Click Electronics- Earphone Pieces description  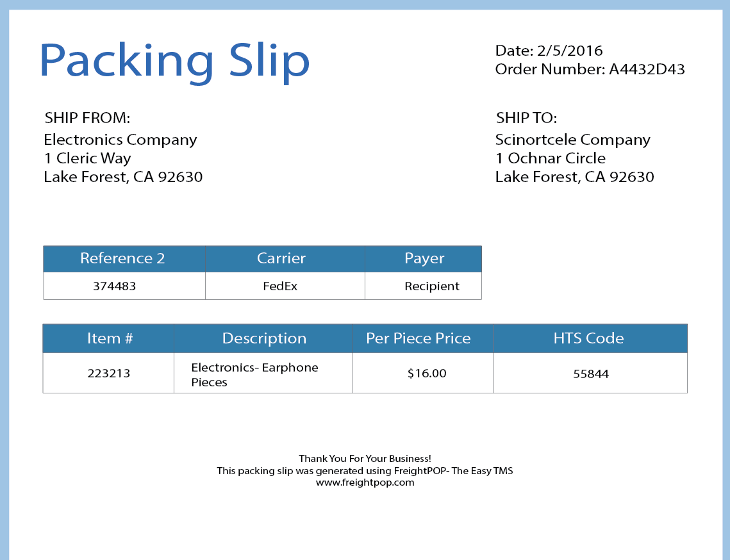[254, 375]
